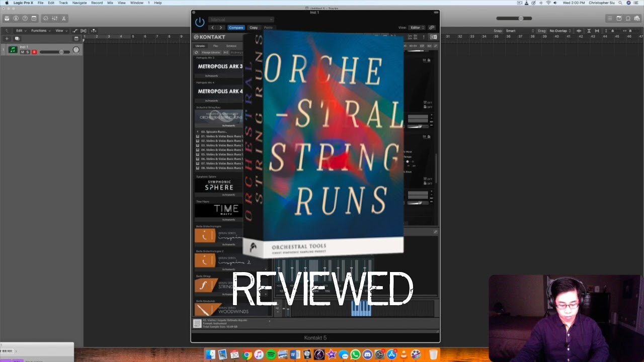
Task: Open Microsoft Word in the Dock
Action: (295, 354)
